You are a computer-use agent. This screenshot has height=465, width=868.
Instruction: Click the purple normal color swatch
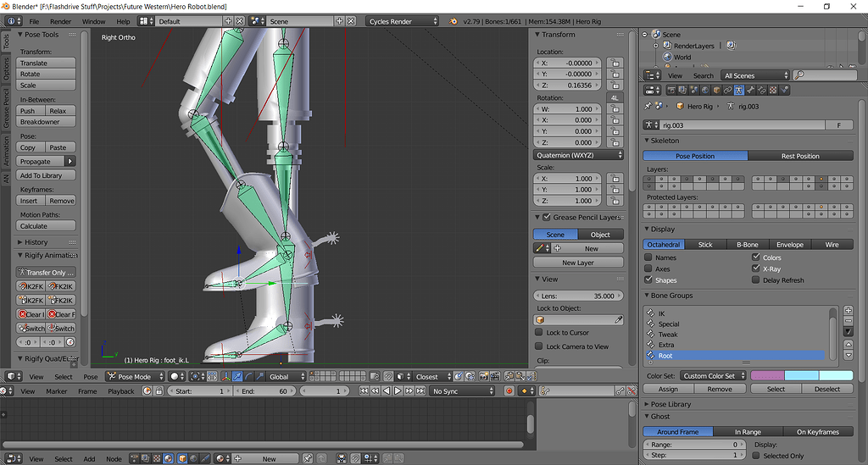coord(767,375)
